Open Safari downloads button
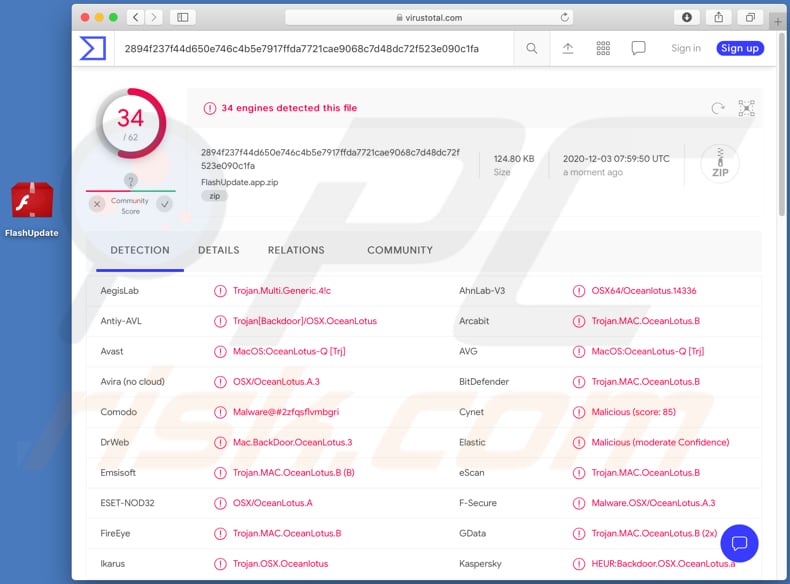 (686, 18)
